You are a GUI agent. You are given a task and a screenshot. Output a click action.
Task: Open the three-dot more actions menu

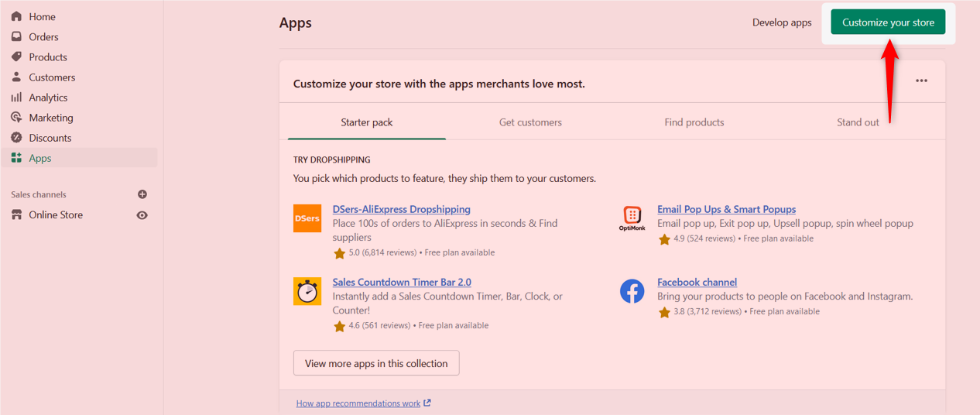(x=921, y=81)
